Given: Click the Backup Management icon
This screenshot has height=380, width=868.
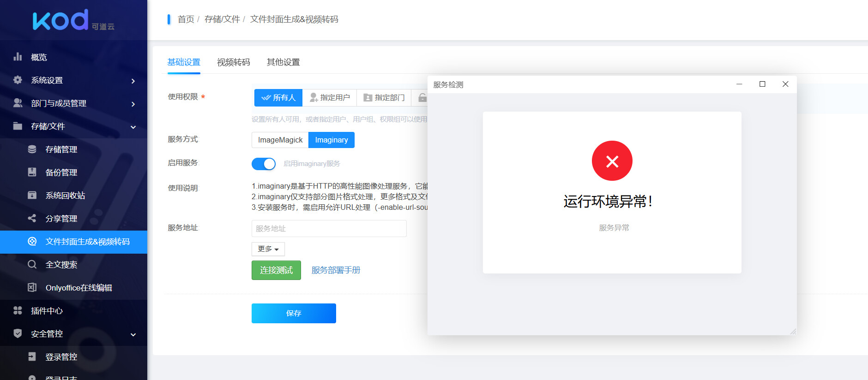Looking at the screenshot, I should pyautogui.click(x=32, y=172).
